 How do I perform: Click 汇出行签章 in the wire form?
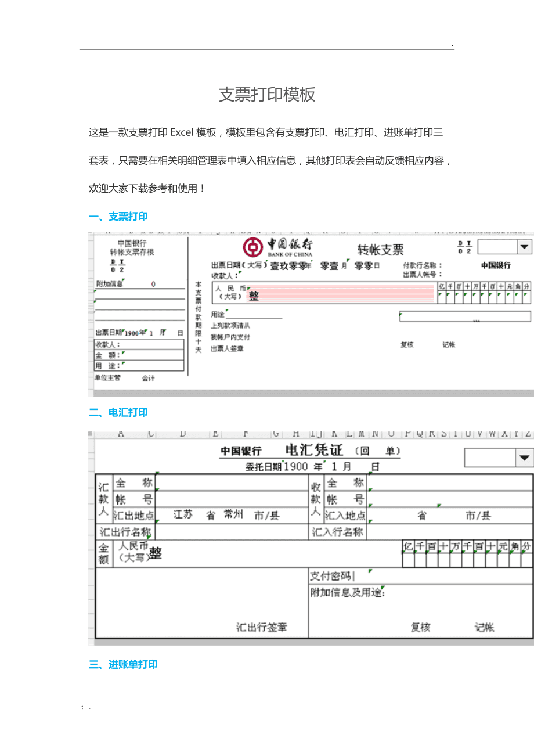pos(261,628)
